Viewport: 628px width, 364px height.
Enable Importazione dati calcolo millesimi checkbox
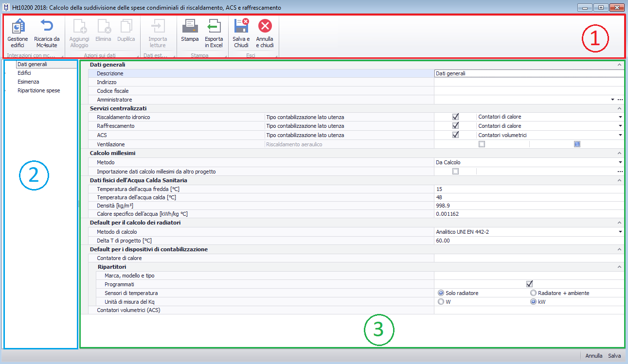455,172
